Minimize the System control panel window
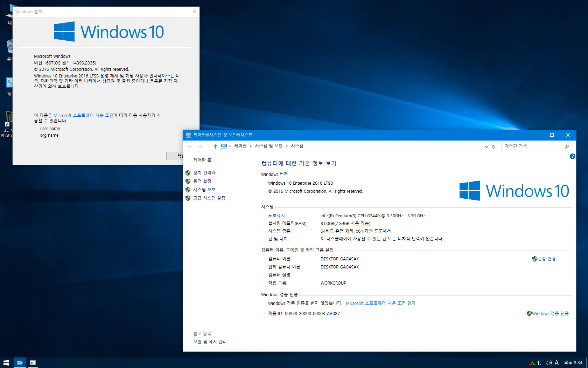This screenshot has height=368, width=588. 536,135
